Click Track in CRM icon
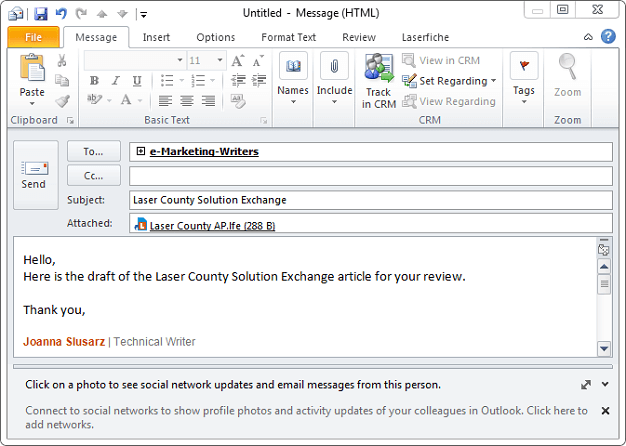Screen dimensions: 626x446 click(379, 81)
